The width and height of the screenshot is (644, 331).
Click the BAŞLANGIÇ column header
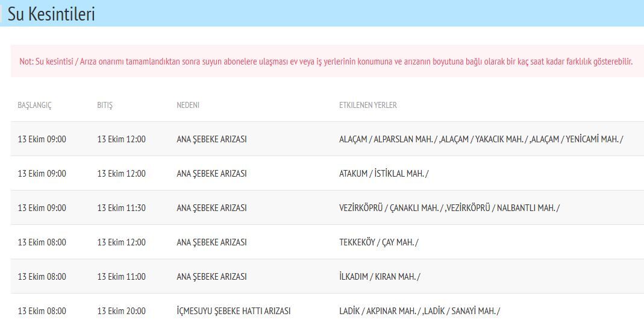pos(34,106)
